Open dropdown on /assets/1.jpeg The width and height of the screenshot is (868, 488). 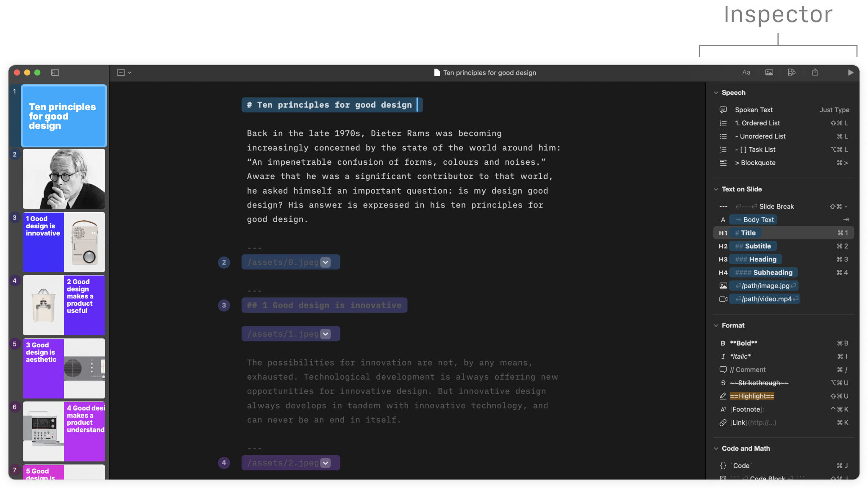pos(325,334)
